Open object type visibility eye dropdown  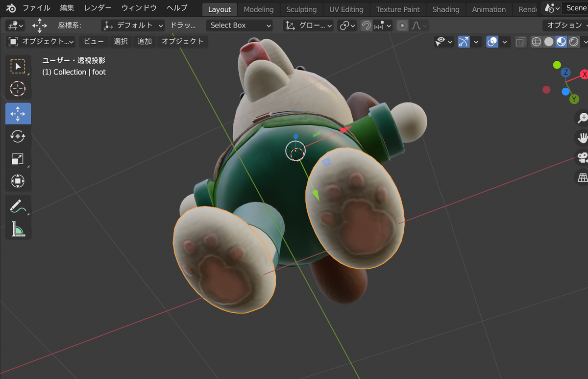click(443, 42)
